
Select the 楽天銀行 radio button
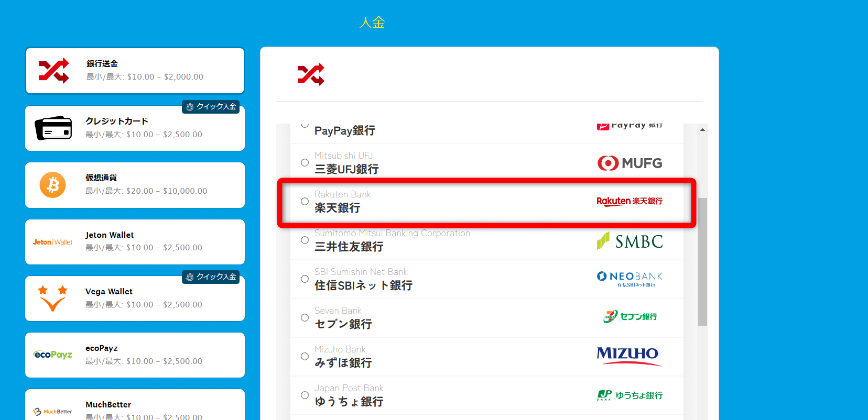pos(305,202)
